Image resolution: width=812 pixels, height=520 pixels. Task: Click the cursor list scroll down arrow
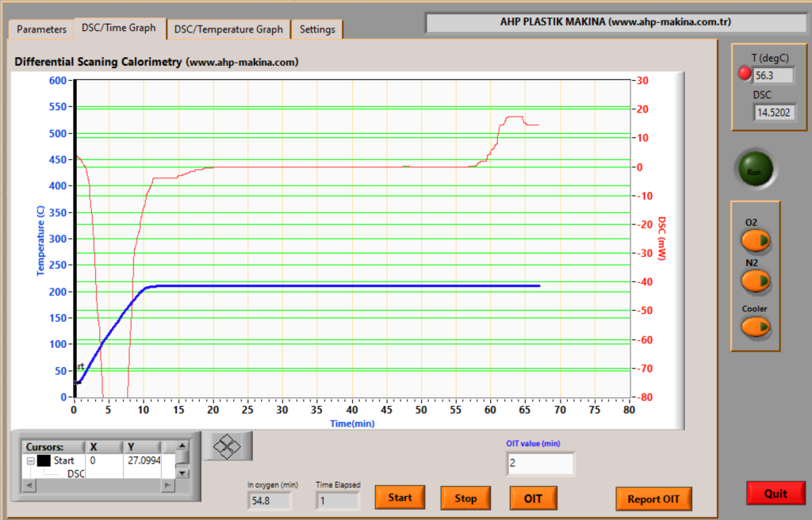(x=182, y=473)
